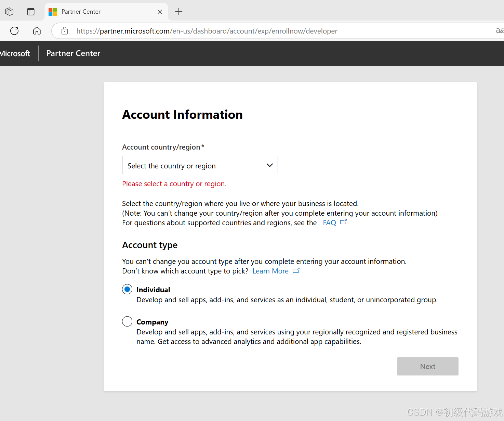Click the Partner Center tab title
Image resolution: width=504 pixels, height=421 pixels.
point(81,12)
